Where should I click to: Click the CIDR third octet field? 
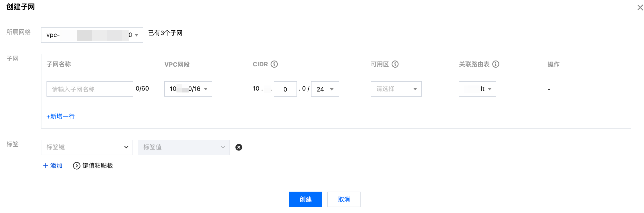(x=285, y=89)
